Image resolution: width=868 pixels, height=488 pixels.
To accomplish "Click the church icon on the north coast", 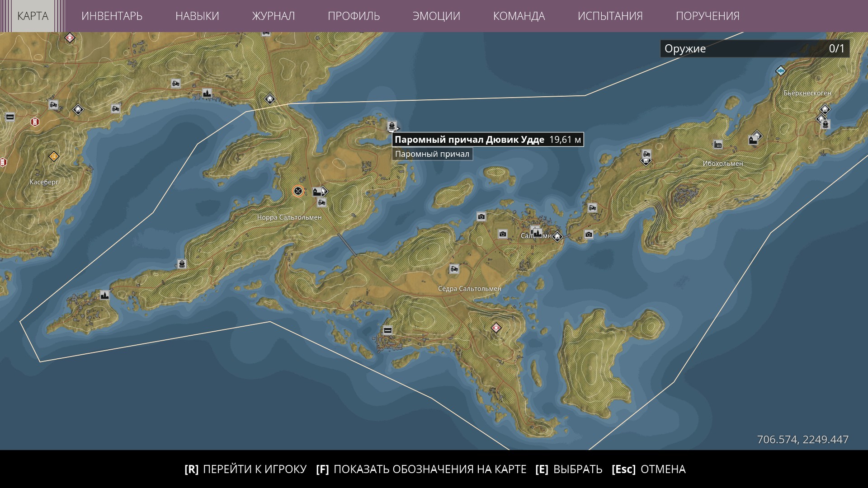I will coord(207,93).
